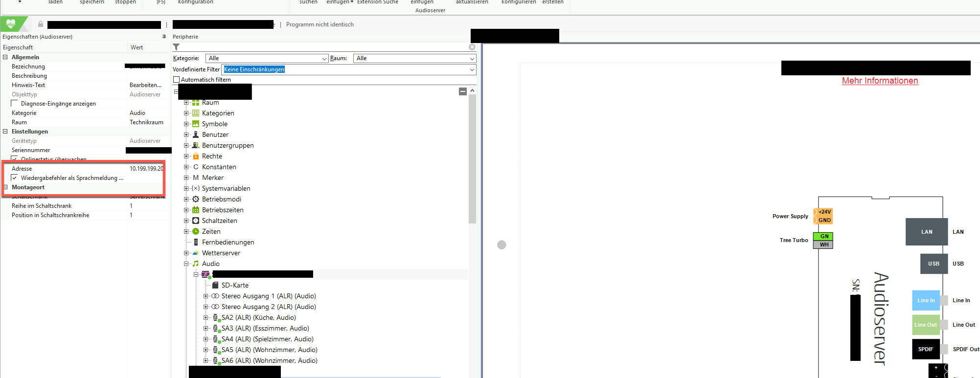Click the Merker M icon

(x=196, y=178)
